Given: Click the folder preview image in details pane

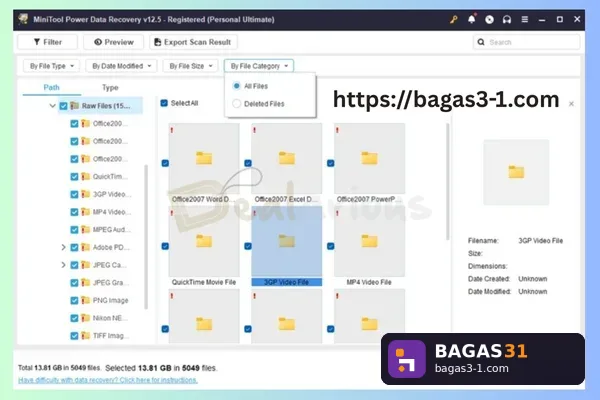Looking at the screenshot, I should (x=516, y=172).
